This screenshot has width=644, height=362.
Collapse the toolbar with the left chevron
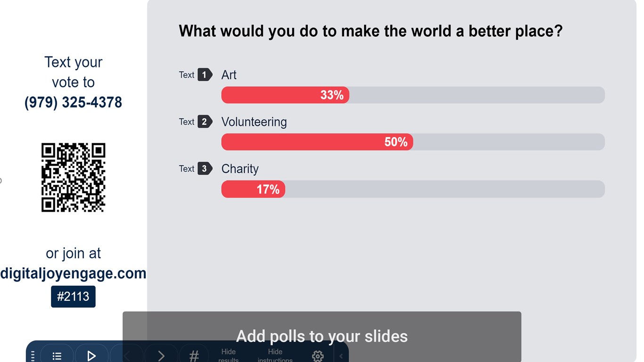pyautogui.click(x=341, y=356)
